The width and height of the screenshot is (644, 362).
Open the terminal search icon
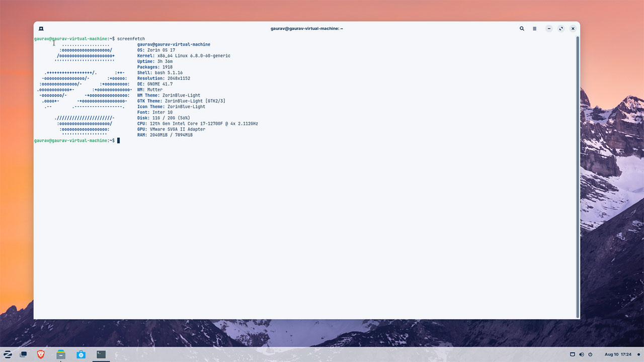pos(522,29)
